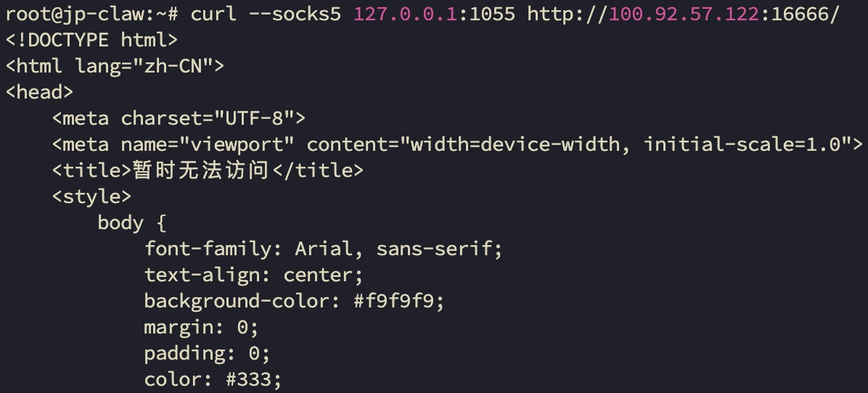Click the <!DOCTYPE html> line
Viewport: 868px width, 393px height.
[91, 40]
